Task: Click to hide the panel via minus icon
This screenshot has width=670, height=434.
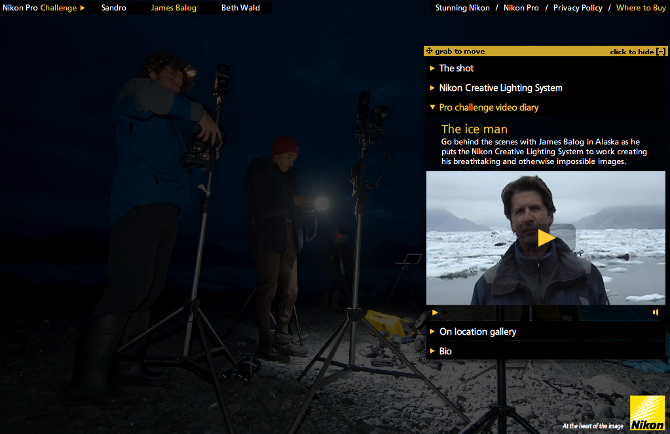Action: (661, 52)
